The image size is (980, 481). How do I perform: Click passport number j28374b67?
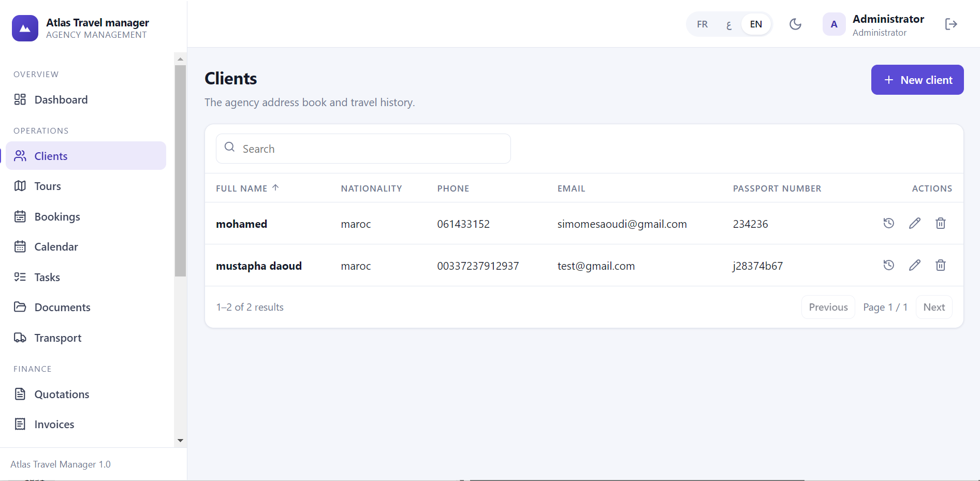[757, 266]
